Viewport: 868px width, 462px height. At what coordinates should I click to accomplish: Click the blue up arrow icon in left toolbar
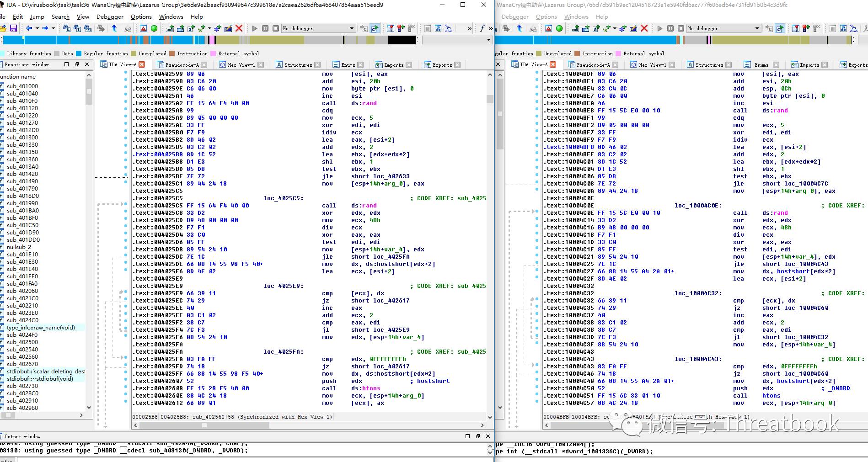point(114,28)
